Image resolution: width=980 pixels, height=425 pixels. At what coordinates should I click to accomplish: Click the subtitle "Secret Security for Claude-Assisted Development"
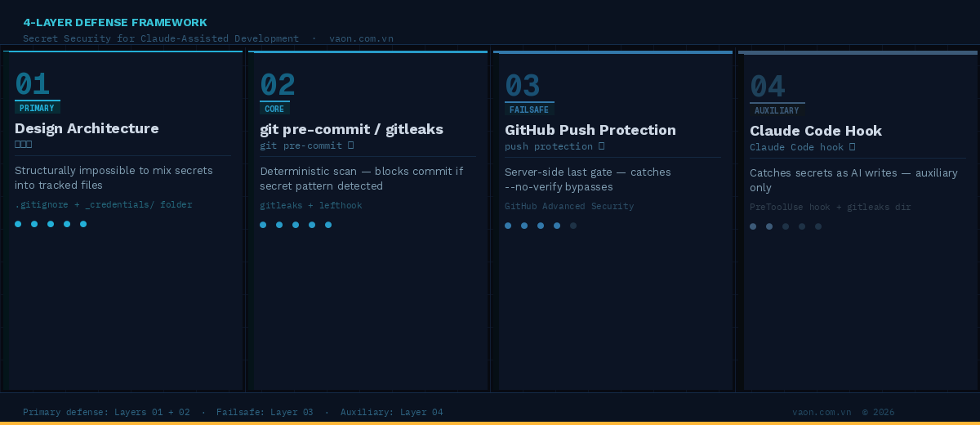tap(161, 38)
